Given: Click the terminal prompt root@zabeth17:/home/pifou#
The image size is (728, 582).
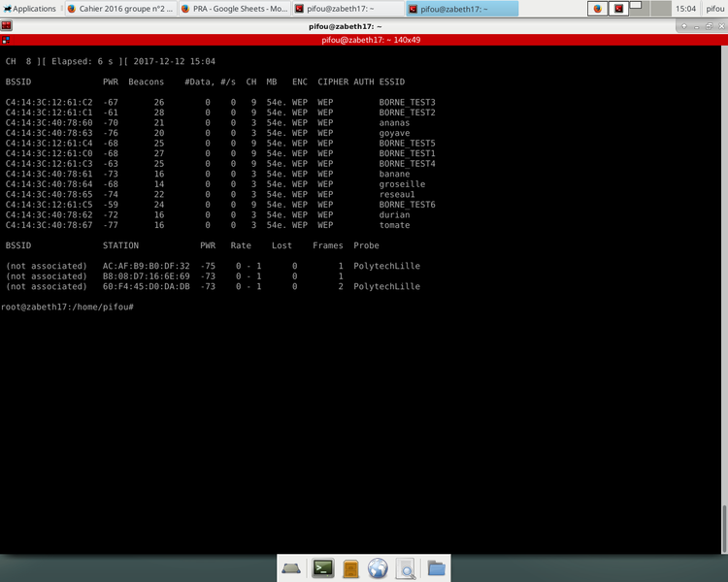Looking at the screenshot, I should (x=67, y=307).
